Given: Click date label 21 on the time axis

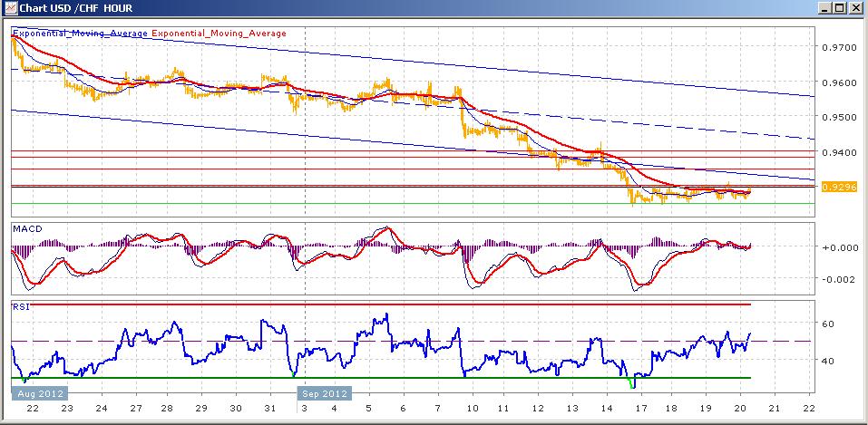Looking at the screenshot, I should [x=774, y=409].
